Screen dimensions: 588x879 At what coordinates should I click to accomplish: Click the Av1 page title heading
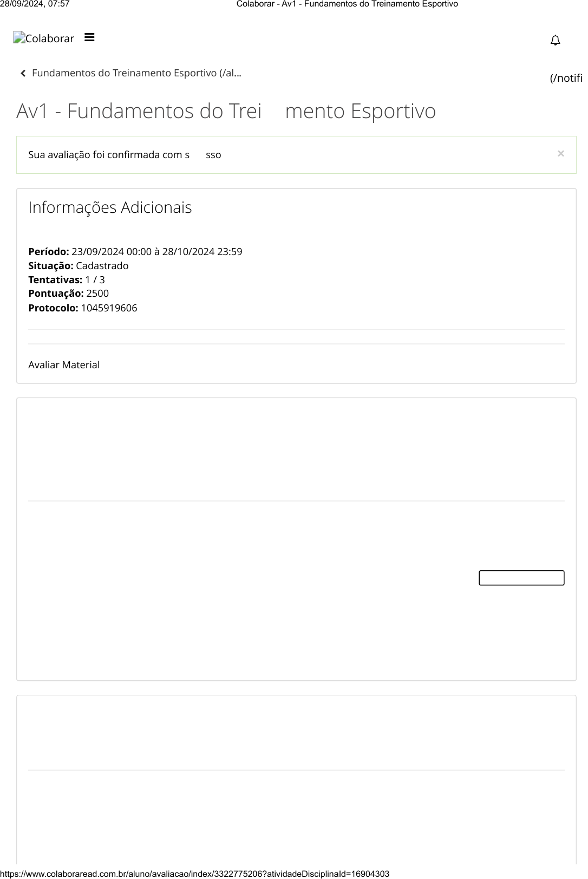226,111
